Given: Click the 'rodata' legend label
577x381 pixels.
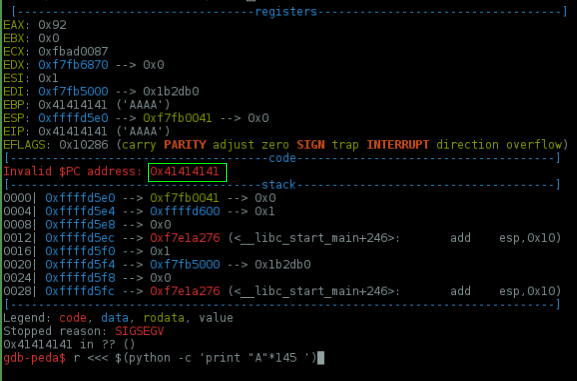Looking at the screenshot, I should pyautogui.click(x=164, y=318).
